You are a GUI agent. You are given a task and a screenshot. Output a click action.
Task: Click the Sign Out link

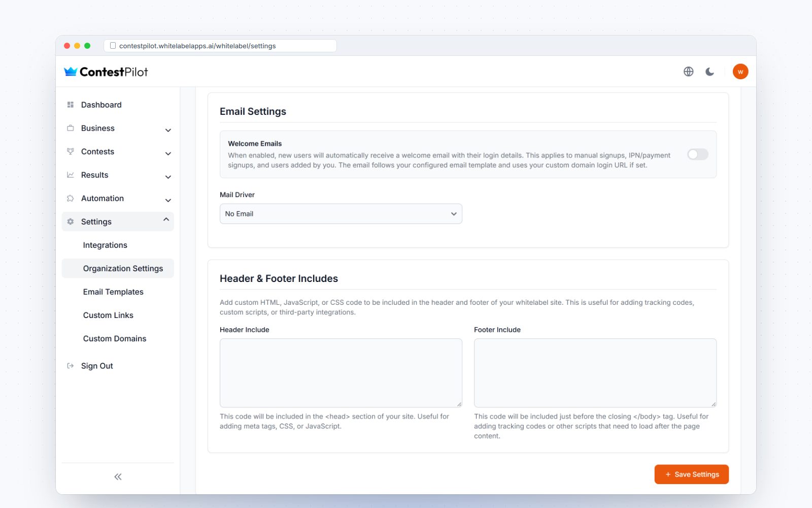tap(97, 366)
